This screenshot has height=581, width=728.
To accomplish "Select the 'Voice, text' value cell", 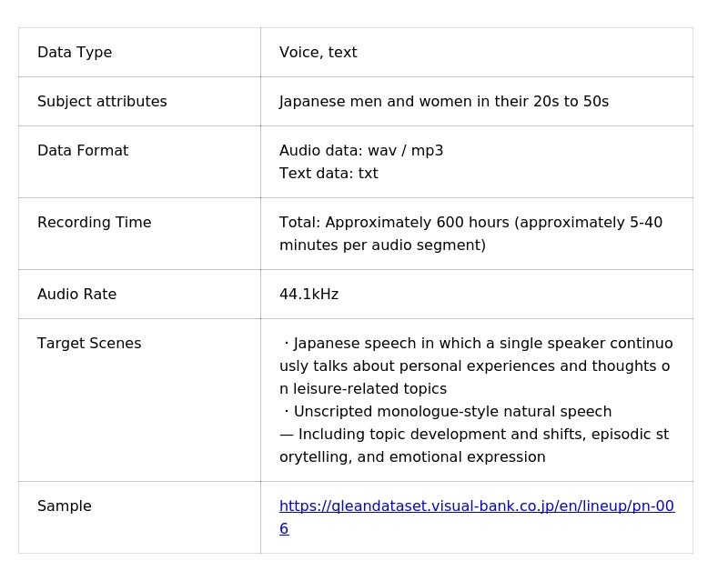I will point(318,53).
